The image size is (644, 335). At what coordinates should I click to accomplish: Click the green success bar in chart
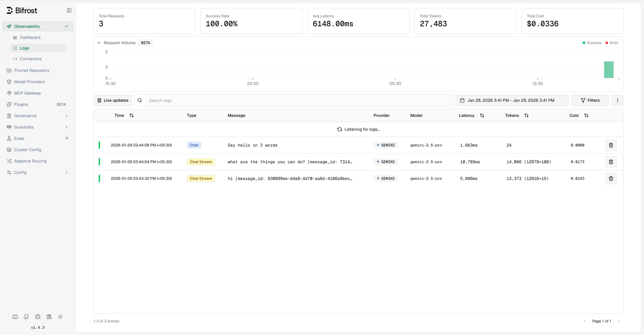[x=608, y=70]
